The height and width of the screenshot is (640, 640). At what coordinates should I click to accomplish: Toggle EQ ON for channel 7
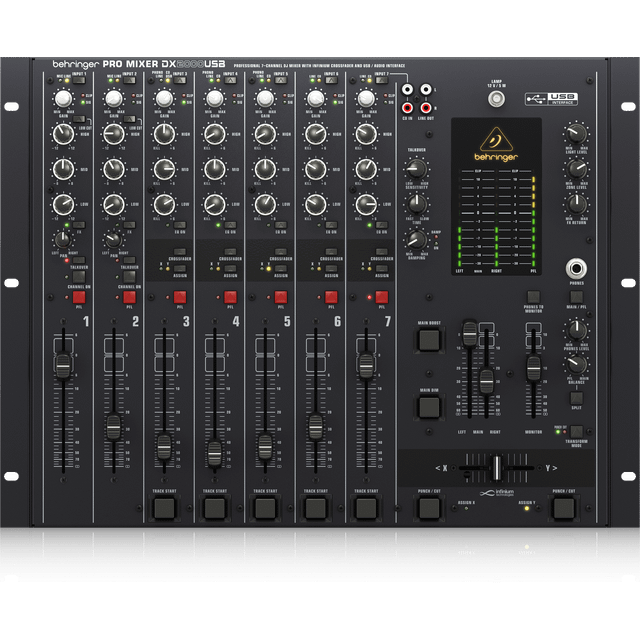(x=382, y=225)
